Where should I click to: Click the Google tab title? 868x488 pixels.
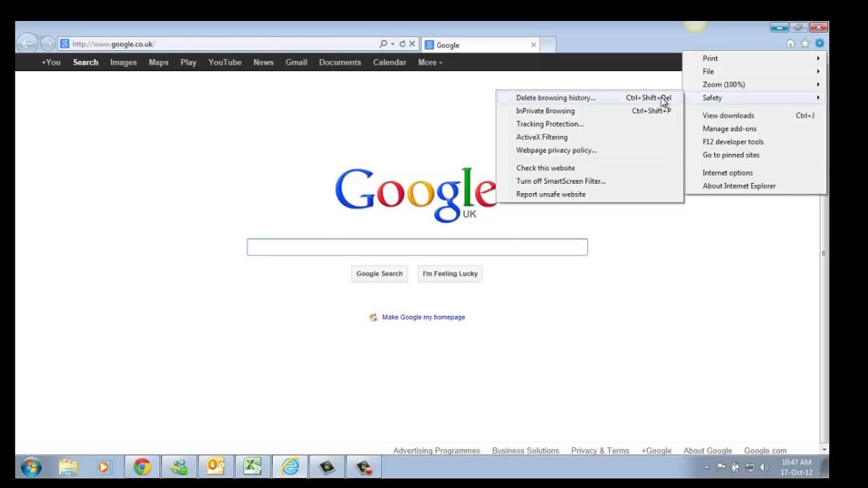pyautogui.click(x=448, y=45)
